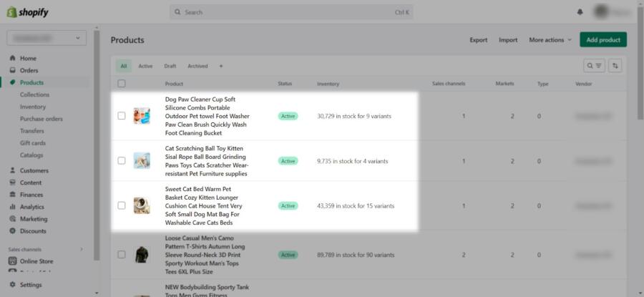
Task: Open Inventory in the sidebar
Action: (x=33, y=107)
